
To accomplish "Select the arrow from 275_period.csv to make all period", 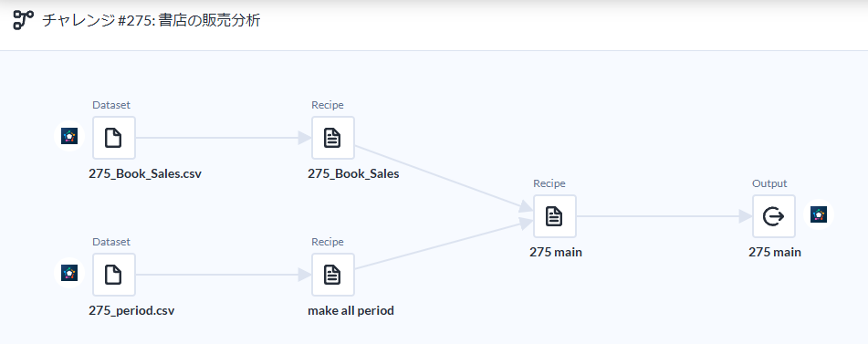I will [x=224, y=275].
